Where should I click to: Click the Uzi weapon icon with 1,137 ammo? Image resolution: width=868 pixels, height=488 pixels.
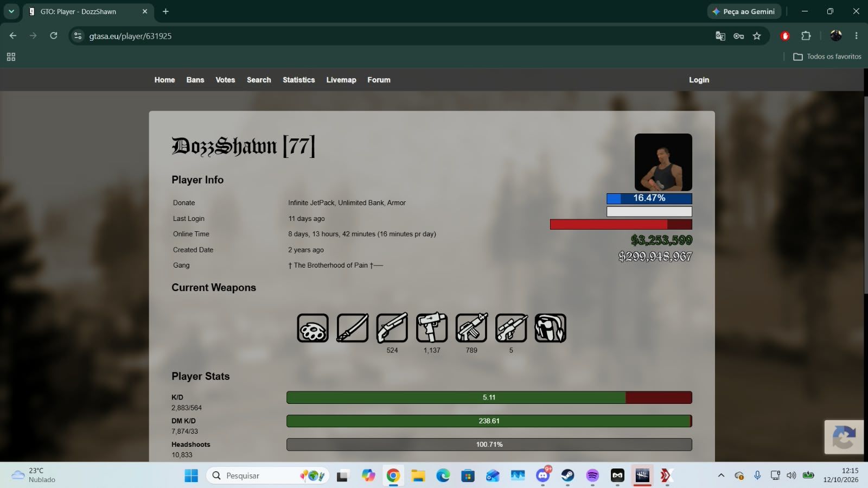[x=432, y=328]
